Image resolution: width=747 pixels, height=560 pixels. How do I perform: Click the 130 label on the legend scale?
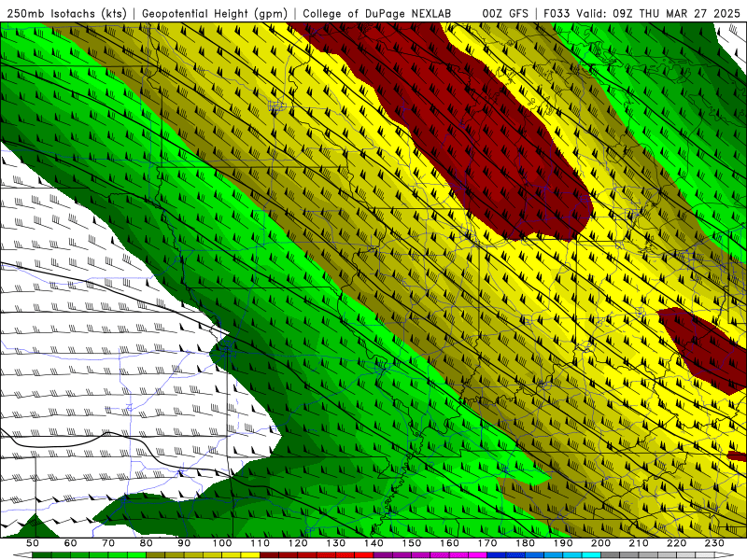[335, 543]
